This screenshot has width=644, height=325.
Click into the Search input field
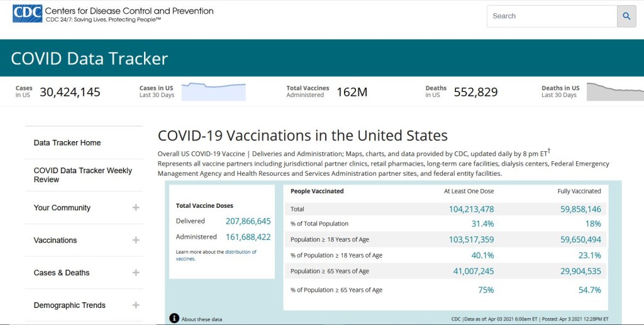click(552, 16)
